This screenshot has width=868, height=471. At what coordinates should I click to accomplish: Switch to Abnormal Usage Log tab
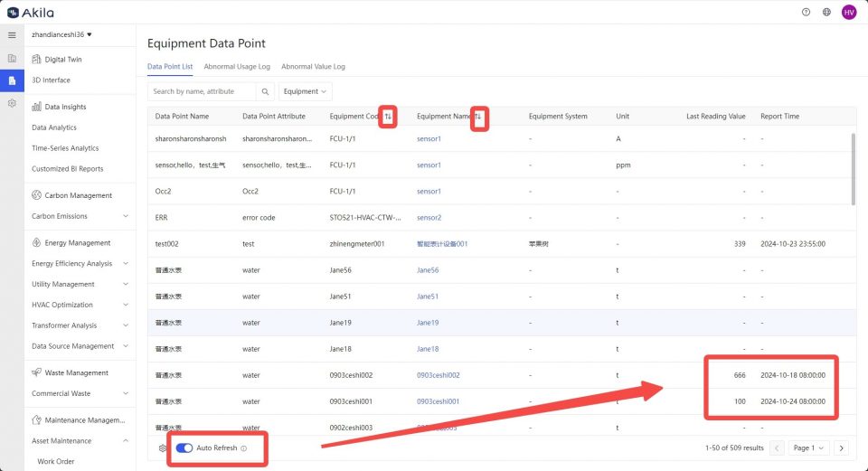237,66
